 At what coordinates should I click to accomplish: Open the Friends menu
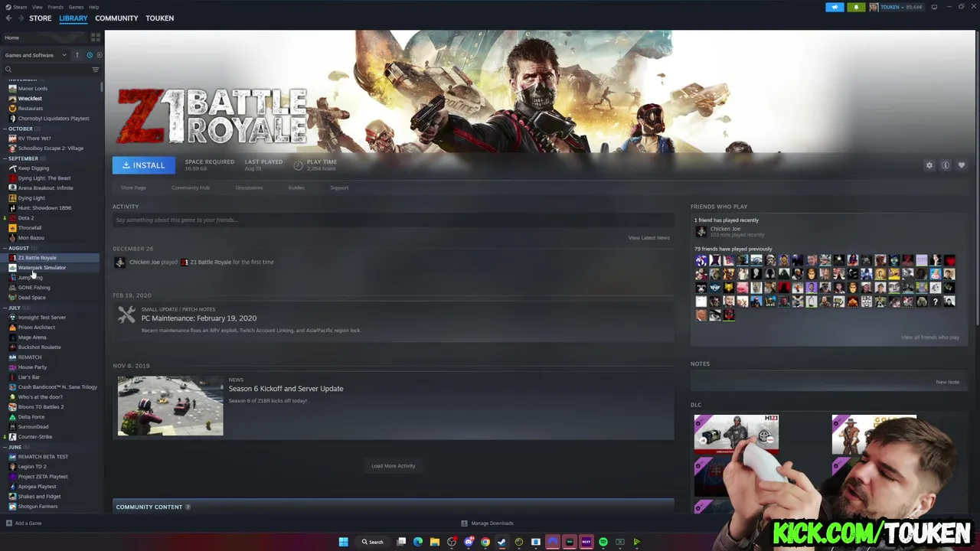tap(56, 7)
